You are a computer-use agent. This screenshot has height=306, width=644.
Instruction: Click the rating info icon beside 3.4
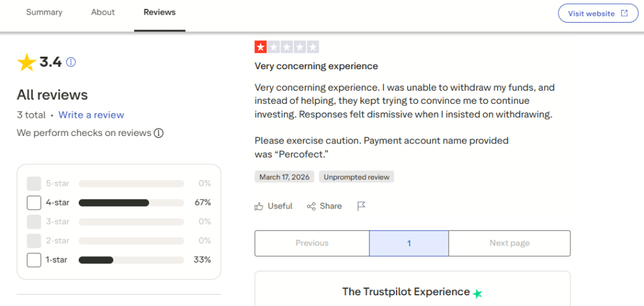click(71, 62)
